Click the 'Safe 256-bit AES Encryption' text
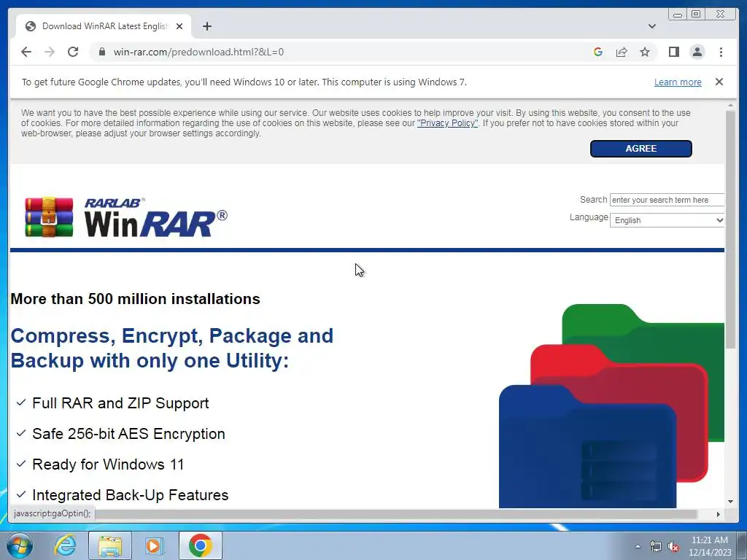The width and height of the screenshot is (747, 560). (x=128, y=434)
